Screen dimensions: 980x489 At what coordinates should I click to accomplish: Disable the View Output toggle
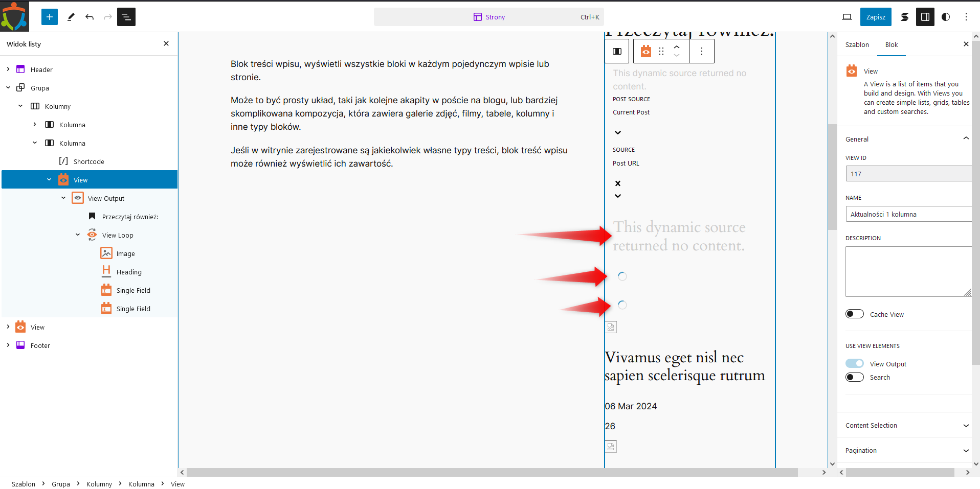pos(854,363)
